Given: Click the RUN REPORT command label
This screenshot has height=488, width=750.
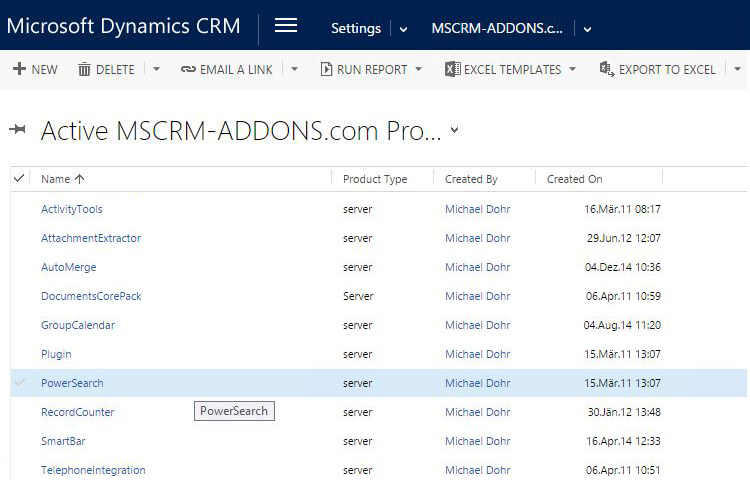Looking at the screenshot, I should click(x=372, y=70).
